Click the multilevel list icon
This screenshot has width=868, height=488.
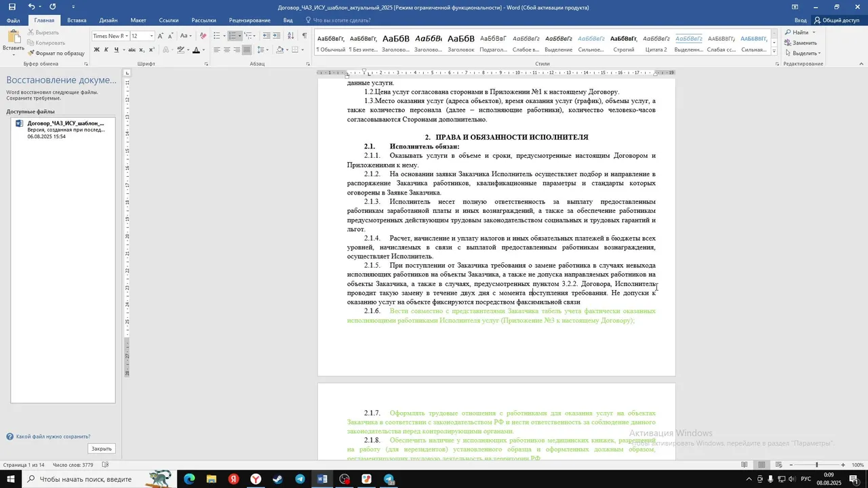pos(249,36)
